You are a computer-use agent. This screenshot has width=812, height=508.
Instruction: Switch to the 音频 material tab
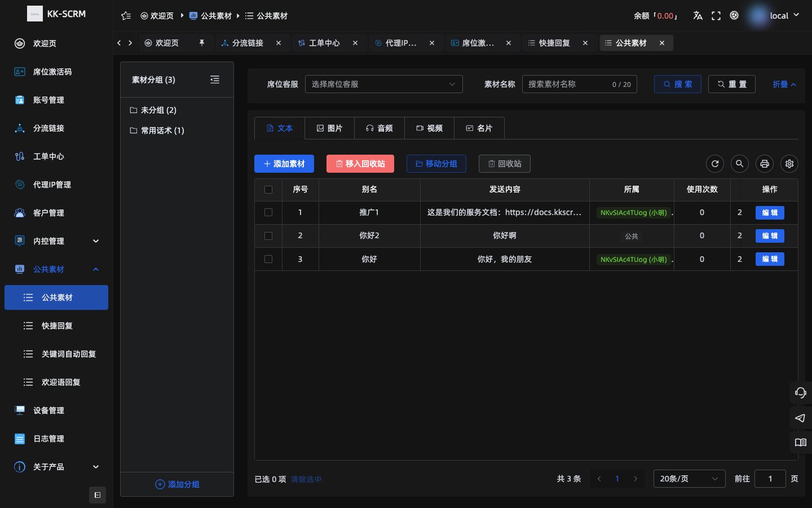click(x=379, y=128)
